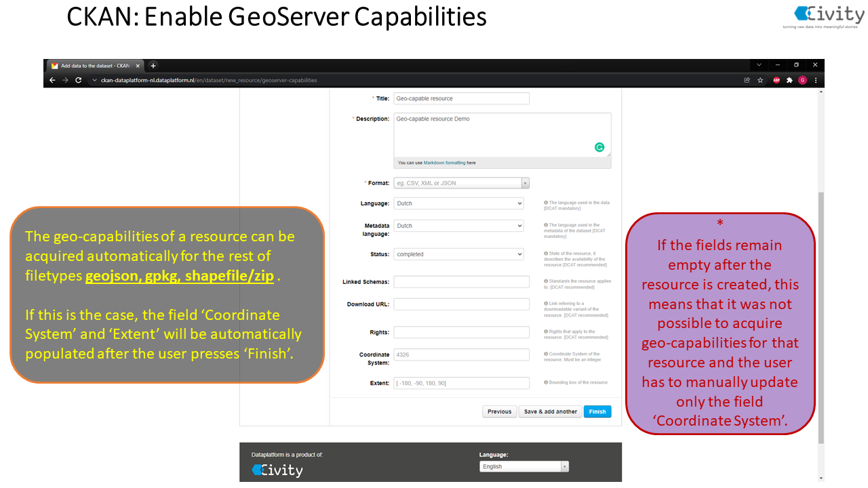
Task: Click Save & add another button
Action: coord(551,411)
